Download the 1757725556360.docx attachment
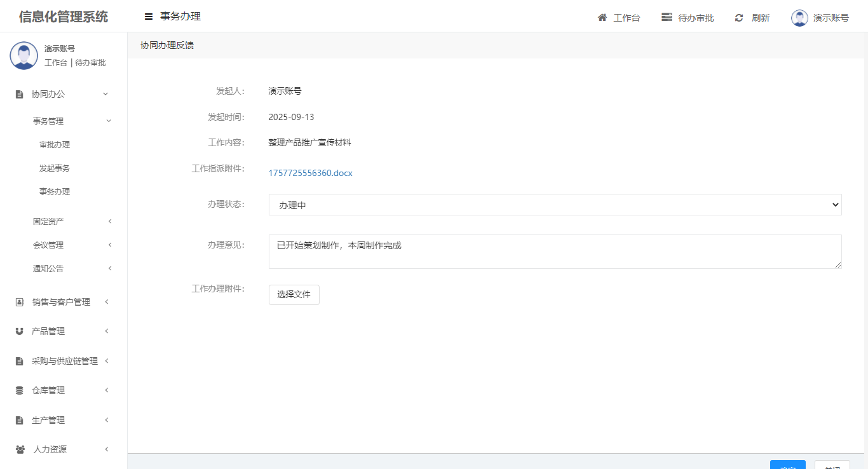The height and width of the screenshot is (469, 868). tap(310, 173)
